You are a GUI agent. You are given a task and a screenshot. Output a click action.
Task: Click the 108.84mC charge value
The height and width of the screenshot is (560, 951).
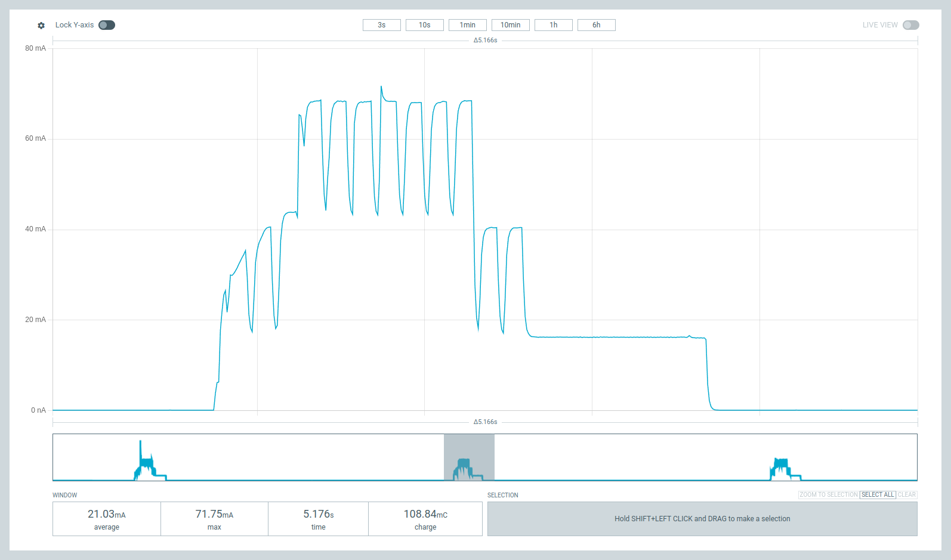point(425,514)
